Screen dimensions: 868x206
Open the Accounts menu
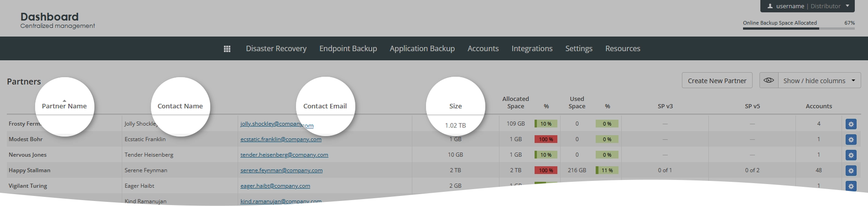483,48
